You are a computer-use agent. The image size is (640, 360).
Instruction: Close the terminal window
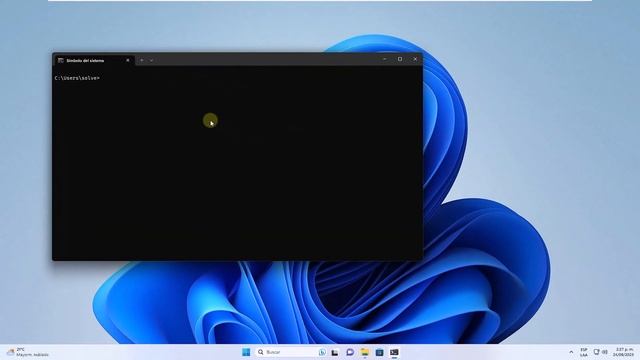[x=415, y=59]
